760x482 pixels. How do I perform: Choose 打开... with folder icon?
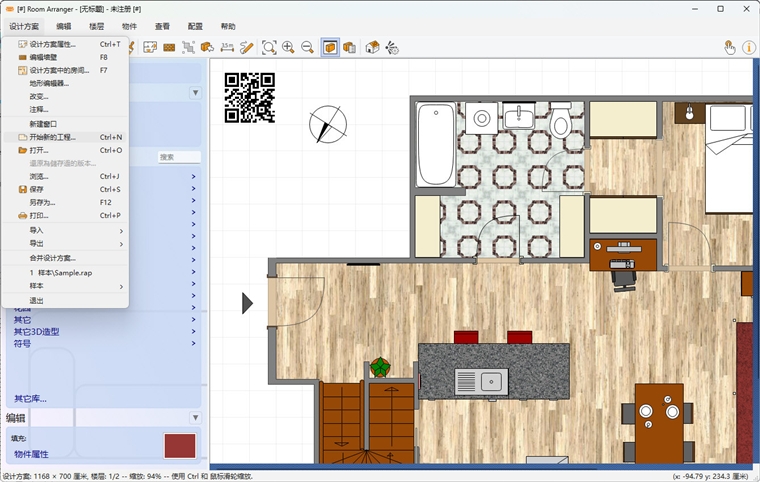tap(65, 150)
